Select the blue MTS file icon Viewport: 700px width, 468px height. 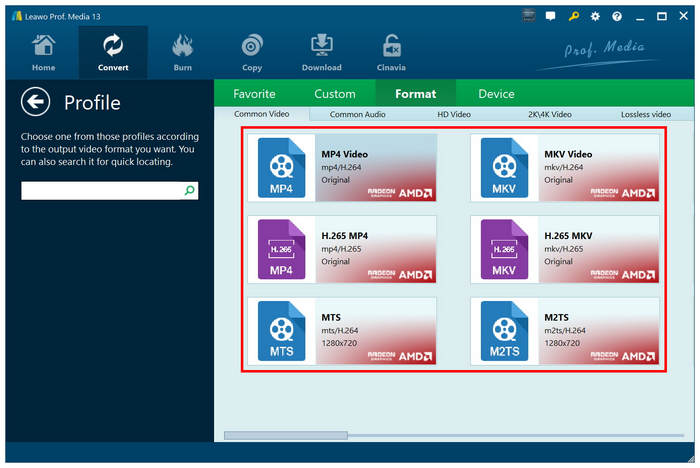tap(281, 331)
